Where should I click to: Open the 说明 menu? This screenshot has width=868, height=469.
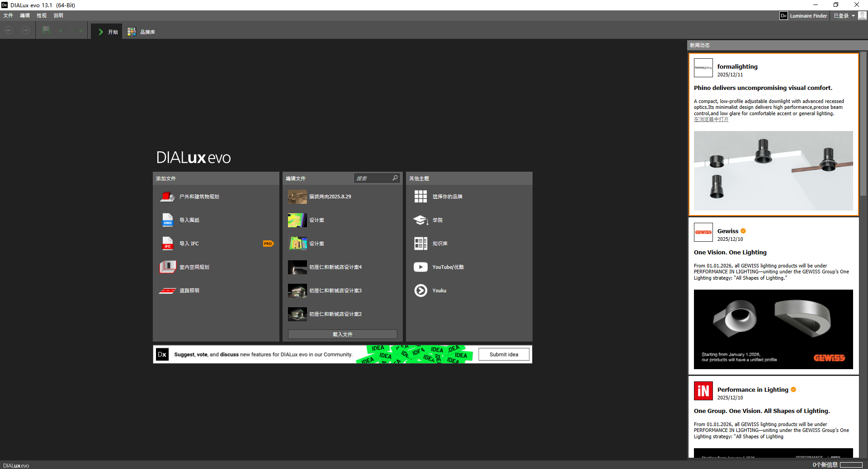tap(58, 15)
